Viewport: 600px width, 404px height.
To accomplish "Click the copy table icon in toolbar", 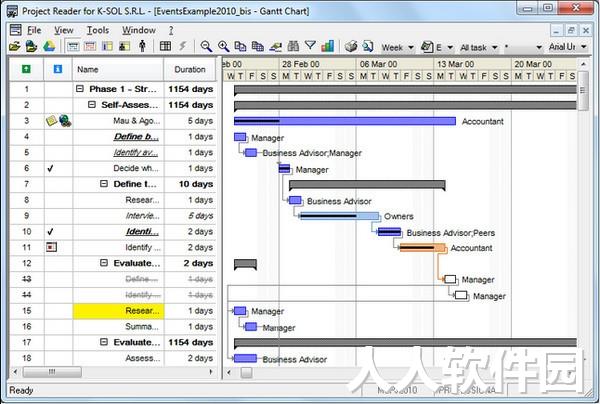I will [258, 47].
